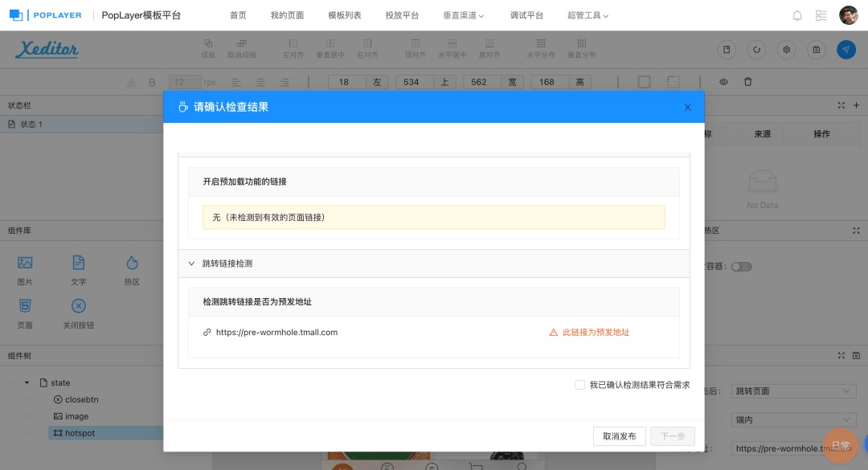Screen dimensions: 868x470
Task: Toggle the 容器 switch
Action: pos(741,267)
